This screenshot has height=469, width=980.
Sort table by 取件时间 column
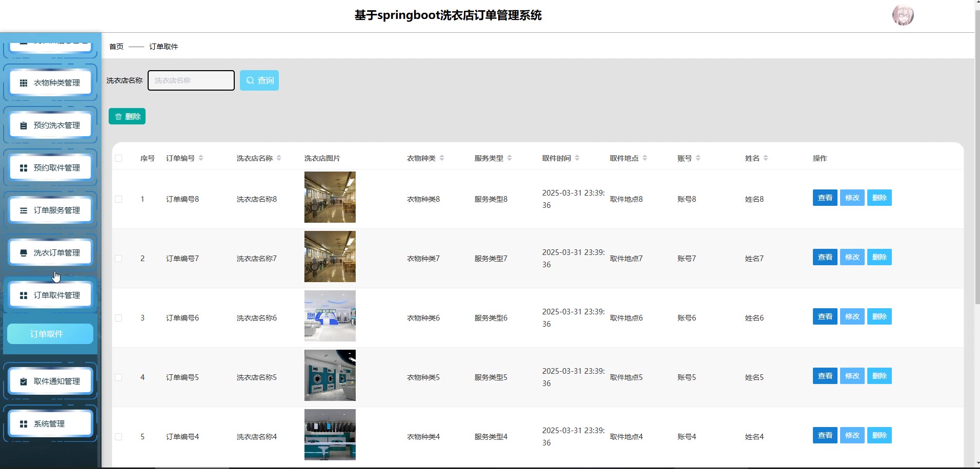(577, 158)
